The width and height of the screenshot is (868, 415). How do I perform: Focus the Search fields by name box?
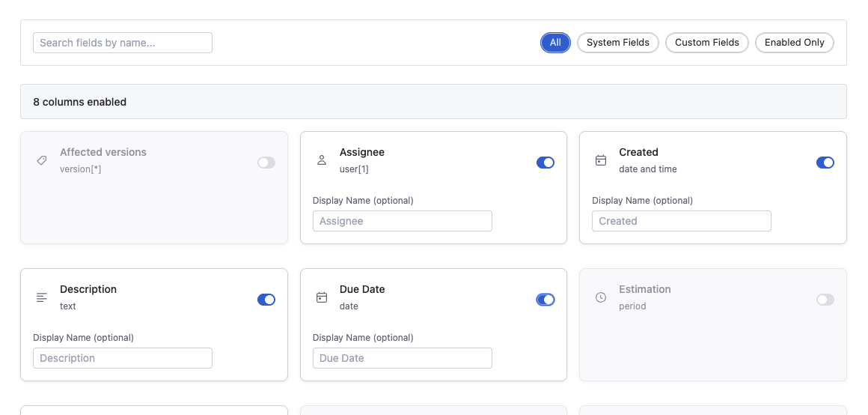(x=123, y=43)
